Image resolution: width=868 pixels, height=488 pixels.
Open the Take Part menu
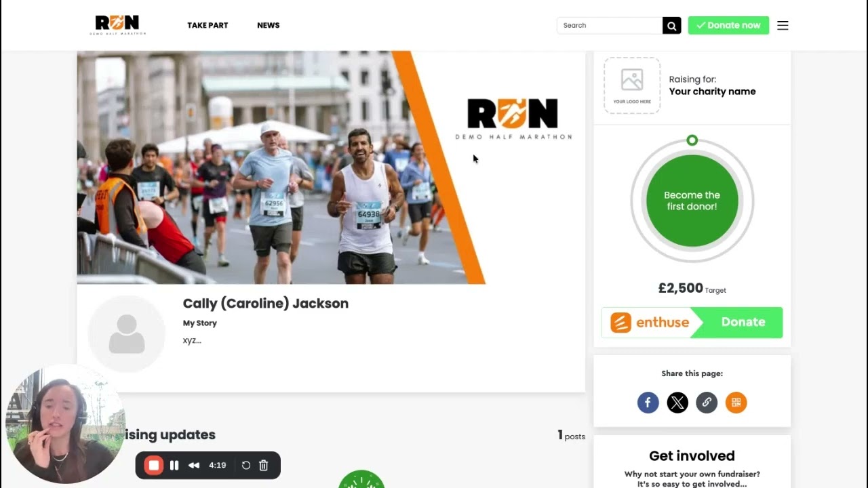(x=208, y=25)
